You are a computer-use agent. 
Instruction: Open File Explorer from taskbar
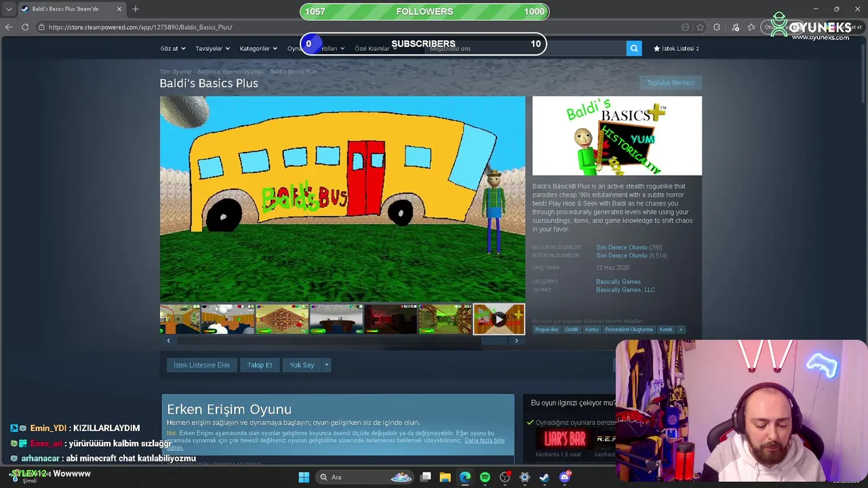coord(445,477)
